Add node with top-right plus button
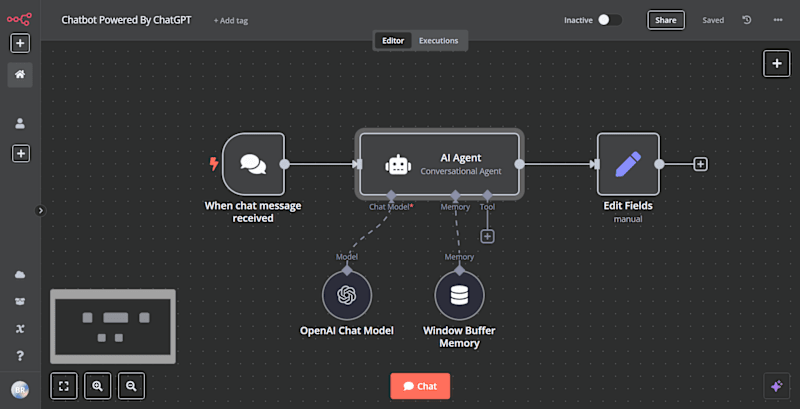 coord(777,64)
